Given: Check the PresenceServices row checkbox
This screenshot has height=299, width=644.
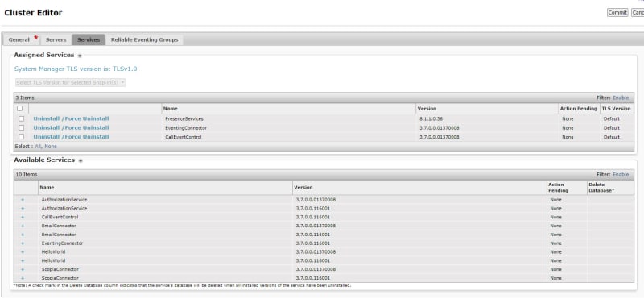Looking at the screenshot, I should [22, 118].
